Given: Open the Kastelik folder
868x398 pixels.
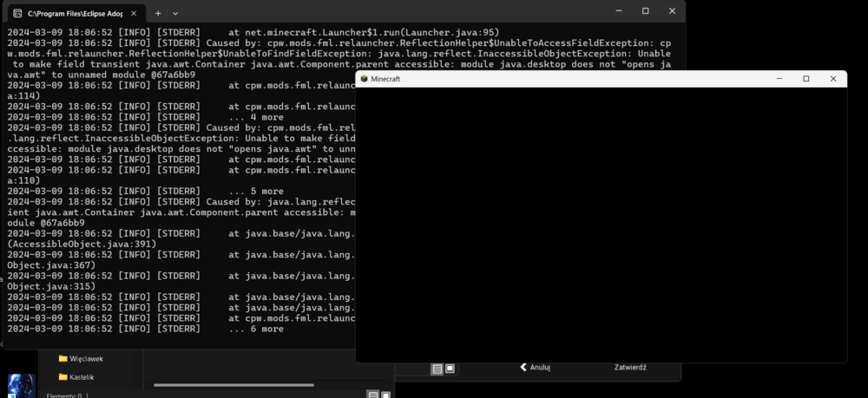Looking at the screenshot, I should coord(76,377).
